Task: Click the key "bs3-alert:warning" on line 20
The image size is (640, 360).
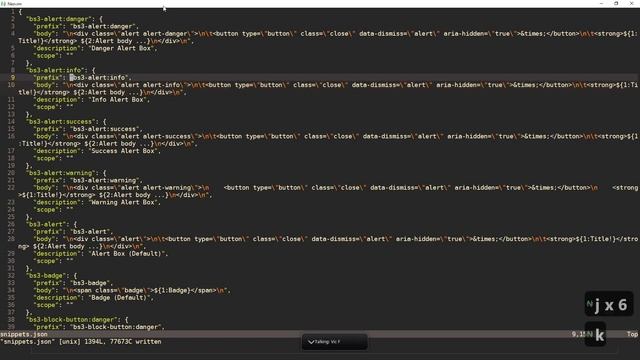Action: click(62, 173)
